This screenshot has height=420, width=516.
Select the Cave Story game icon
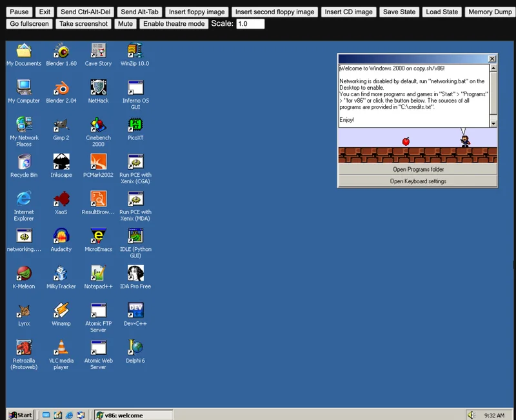click(x=98, y=52)
